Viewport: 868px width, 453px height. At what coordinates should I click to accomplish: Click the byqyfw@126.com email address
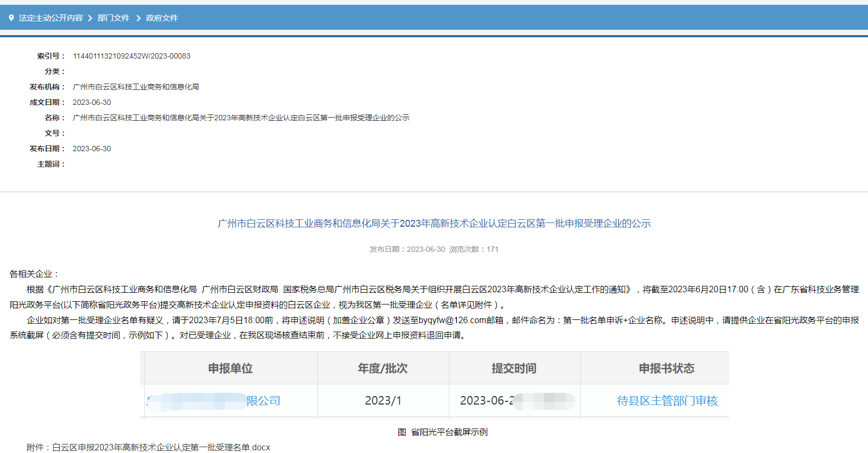(452, 320)
